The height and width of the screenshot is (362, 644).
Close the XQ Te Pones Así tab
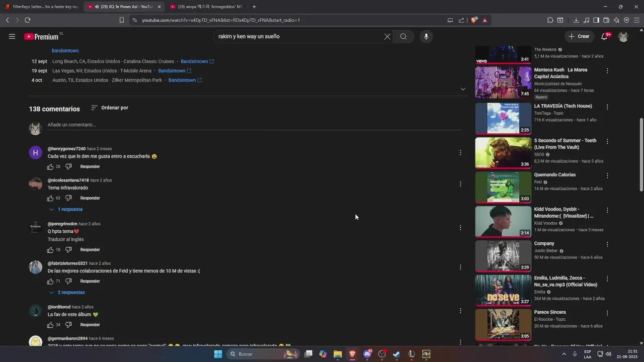click(x=159, y=7)
